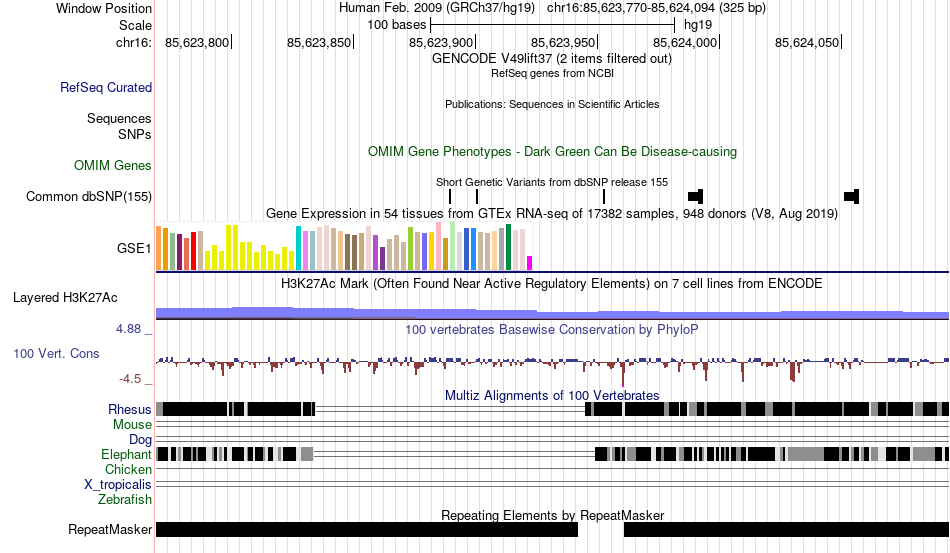Click the cyan bar in GSE1 expression chart
Screen dimensions: 950x553
pyautogui.click(x=299, y=248)
